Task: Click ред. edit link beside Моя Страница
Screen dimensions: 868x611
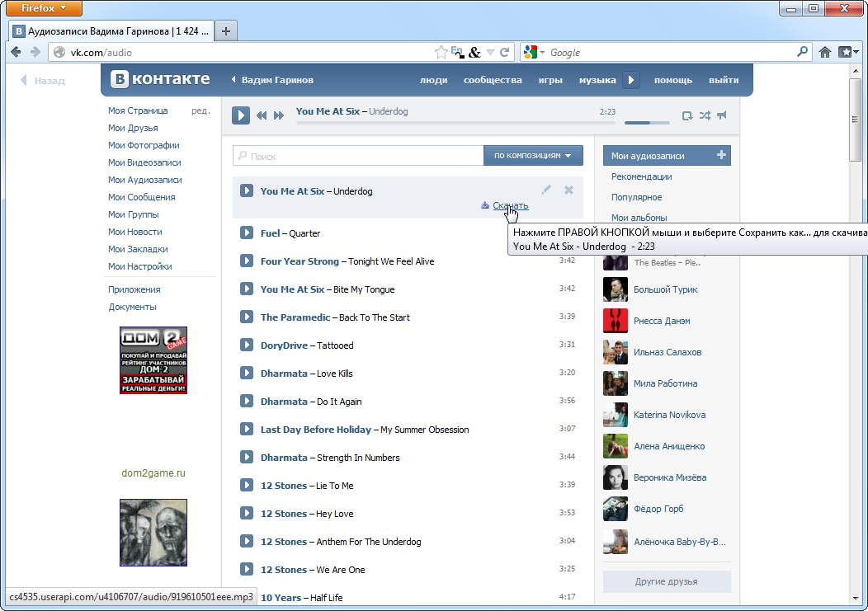Action: pos(201,110)
